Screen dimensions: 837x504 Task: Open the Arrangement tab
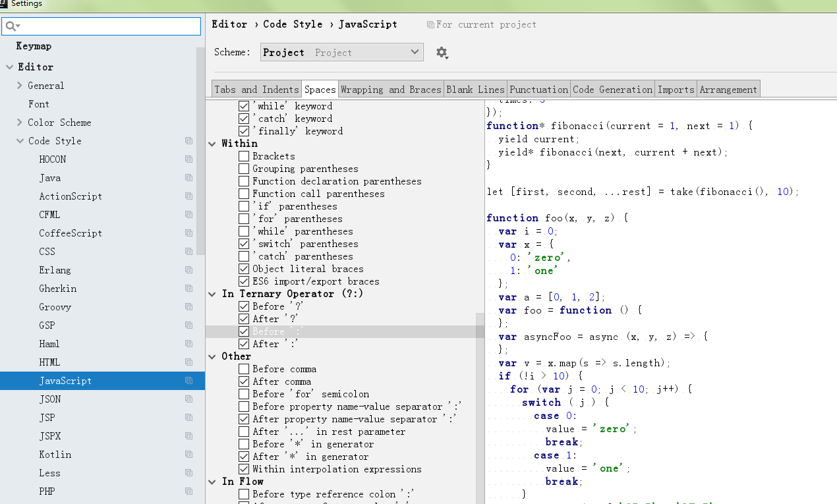click(728, 90)
